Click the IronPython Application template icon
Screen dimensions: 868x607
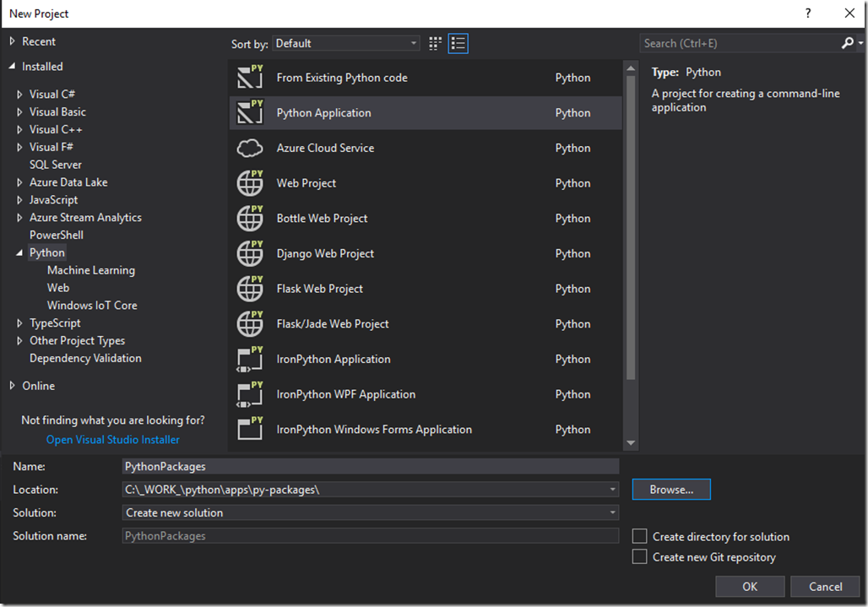click(x=250, y=359)
